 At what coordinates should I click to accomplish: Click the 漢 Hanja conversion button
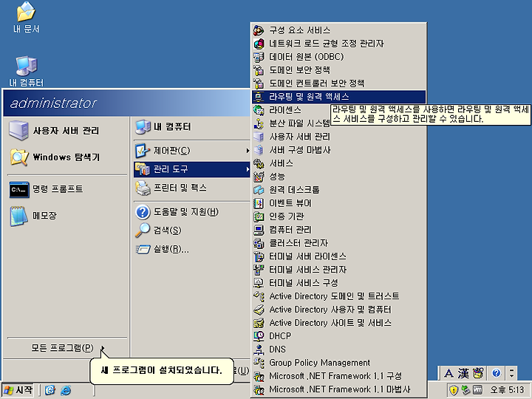coord(463,374)
